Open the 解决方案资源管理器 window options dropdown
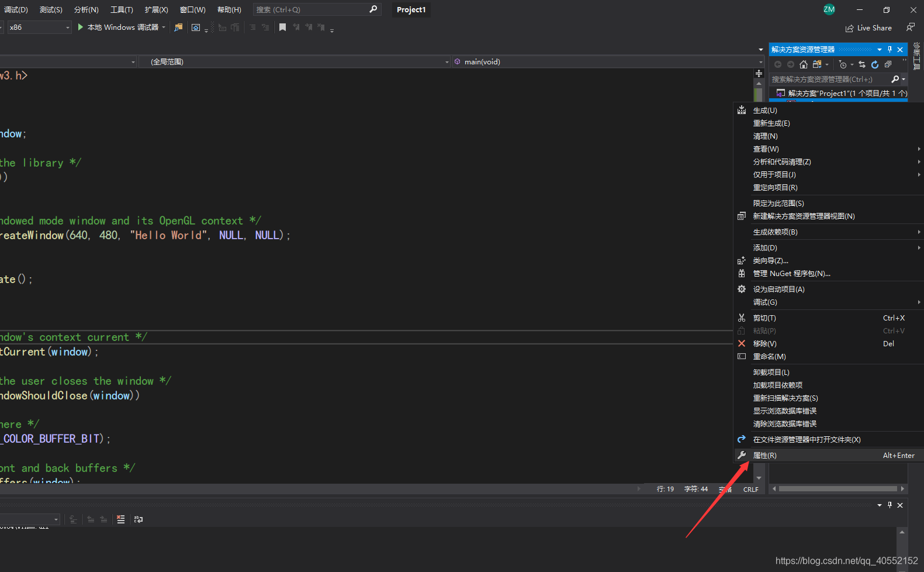 [x=880, y=49]
